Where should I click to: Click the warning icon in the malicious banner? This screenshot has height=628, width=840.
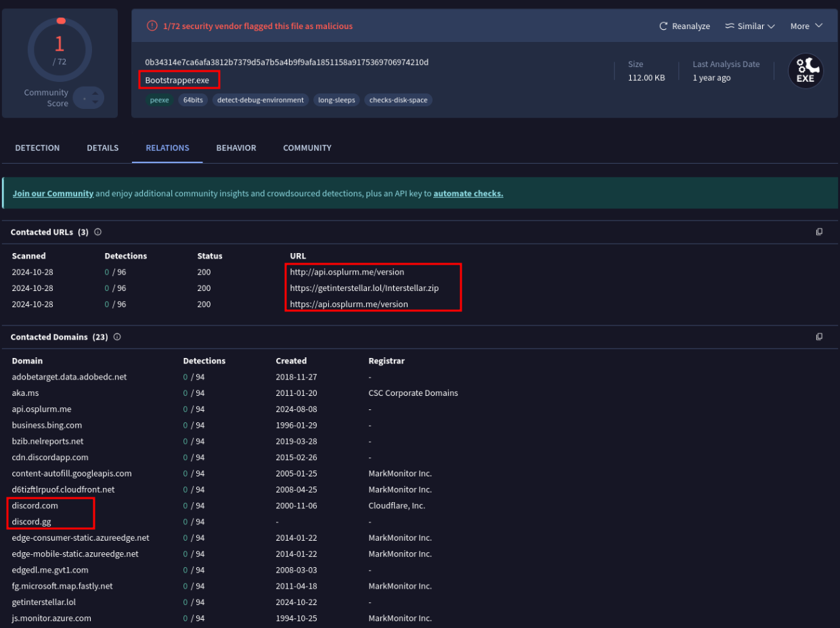(x=151, y=26)
